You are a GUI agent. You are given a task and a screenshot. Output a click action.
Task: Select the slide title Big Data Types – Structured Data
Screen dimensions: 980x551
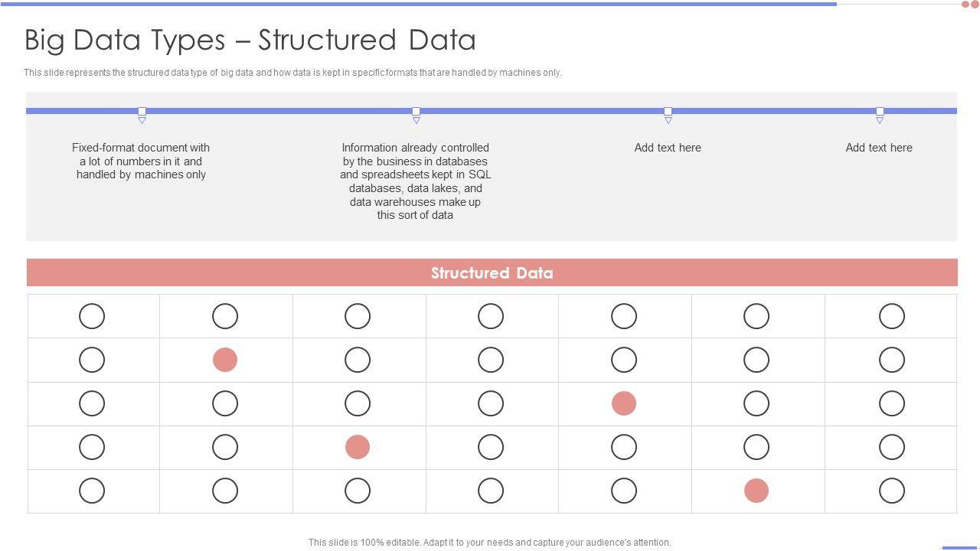click(250, 40)
